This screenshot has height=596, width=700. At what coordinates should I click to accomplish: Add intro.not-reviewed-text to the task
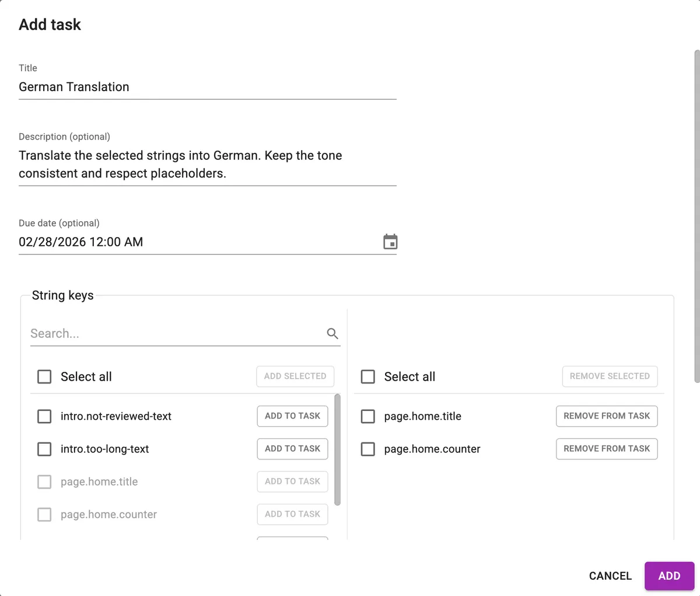click(292, 416)
